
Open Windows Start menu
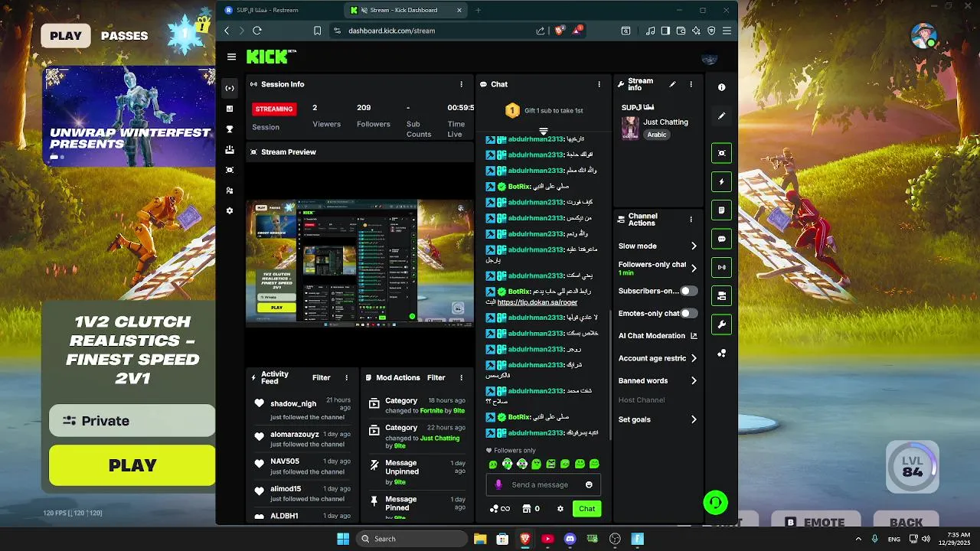click(x=343, y=539)
